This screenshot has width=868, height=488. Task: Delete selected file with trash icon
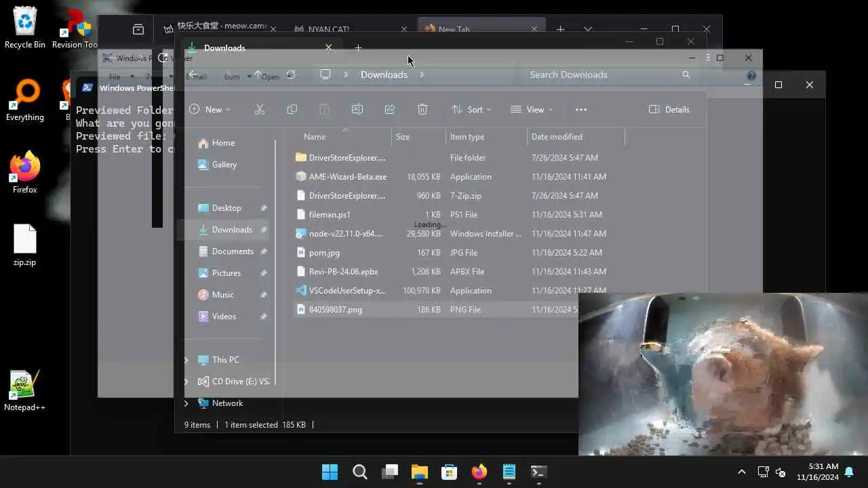pos(422,109)
